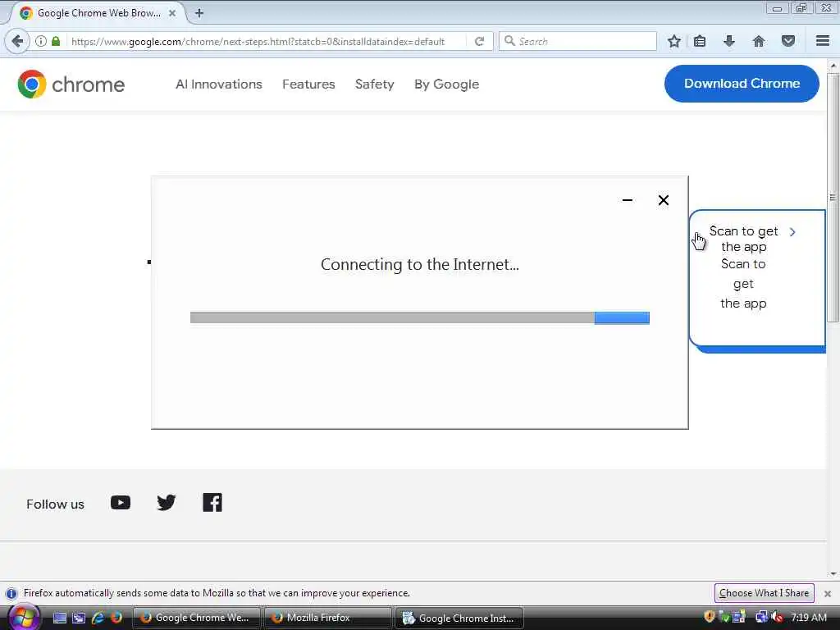Expand the Scan to get the app chevron

(792, 232)
